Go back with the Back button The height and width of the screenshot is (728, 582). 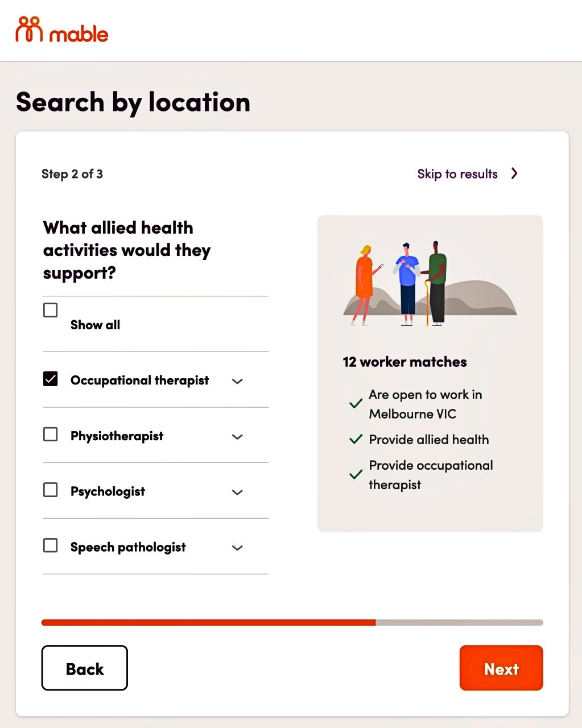click(x=84, y=668)
